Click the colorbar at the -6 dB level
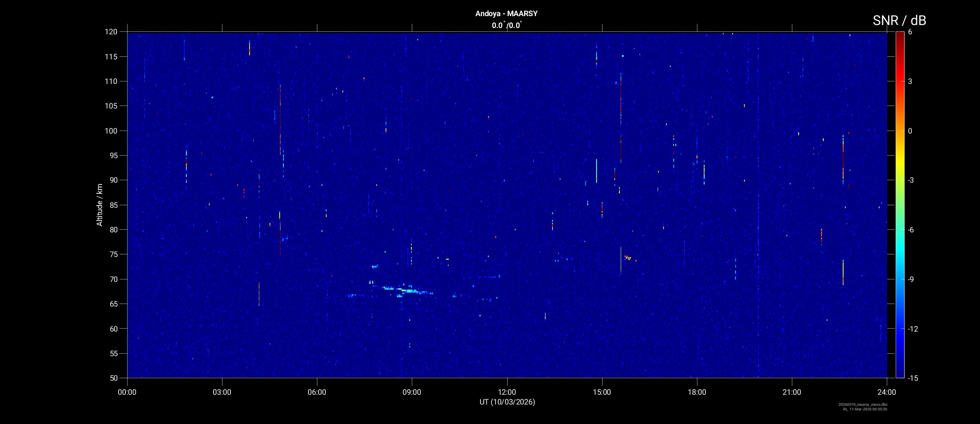 pos(899,230)
